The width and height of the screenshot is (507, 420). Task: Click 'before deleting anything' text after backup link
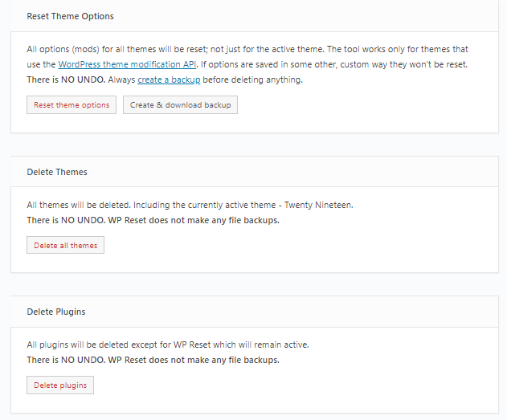pos(252,80)
